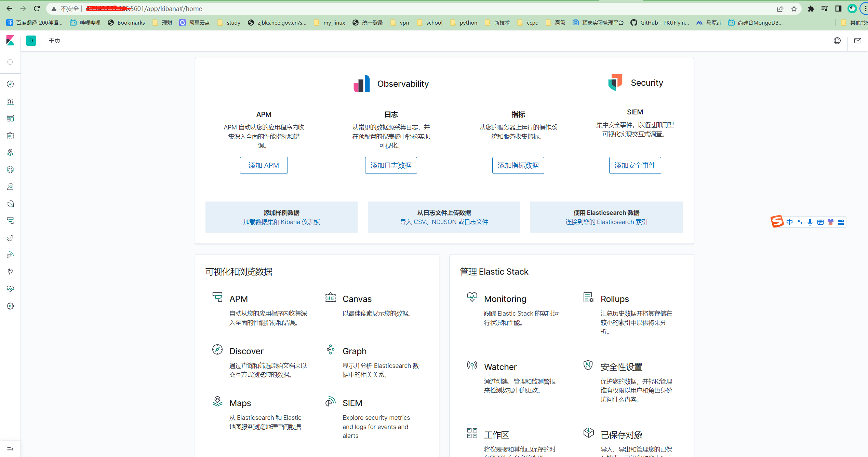868x457 pixels.
Task: Open the Bookmarks bookmark
Action: coord(126,23)
